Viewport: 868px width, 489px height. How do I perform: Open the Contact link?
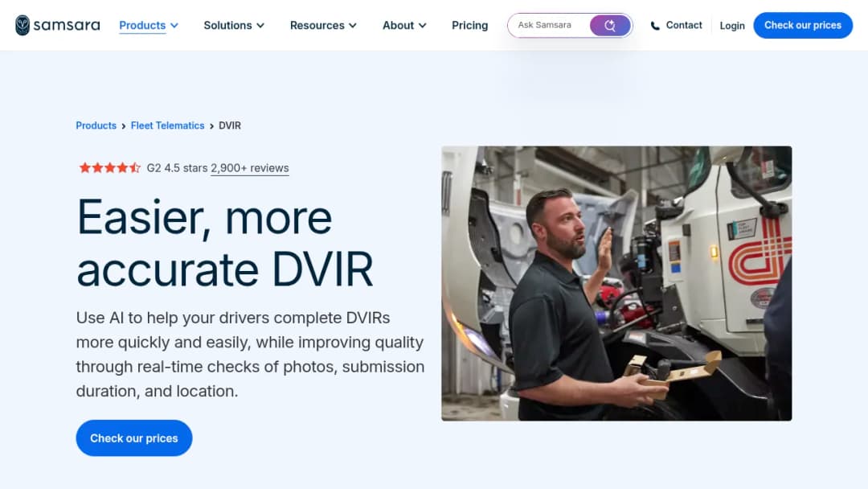click(x=684, y=25)
